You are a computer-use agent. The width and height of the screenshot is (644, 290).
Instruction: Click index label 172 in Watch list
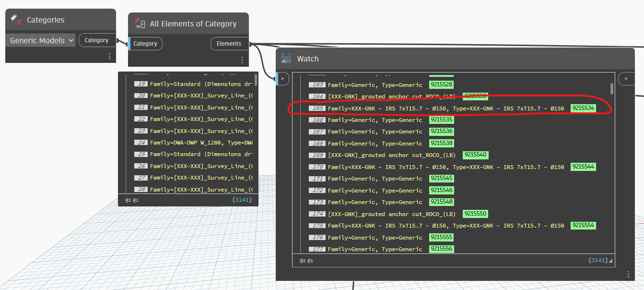point(317,191)
